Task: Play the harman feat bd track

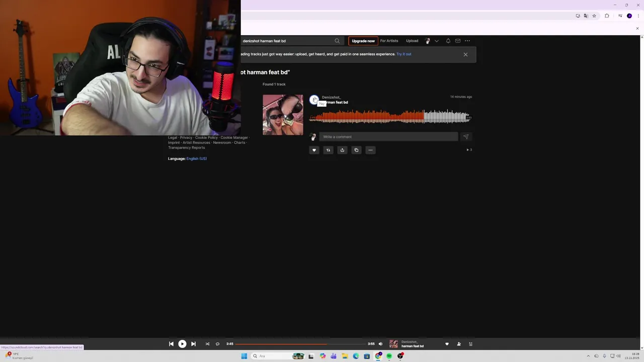Action: tap(314, 100)
